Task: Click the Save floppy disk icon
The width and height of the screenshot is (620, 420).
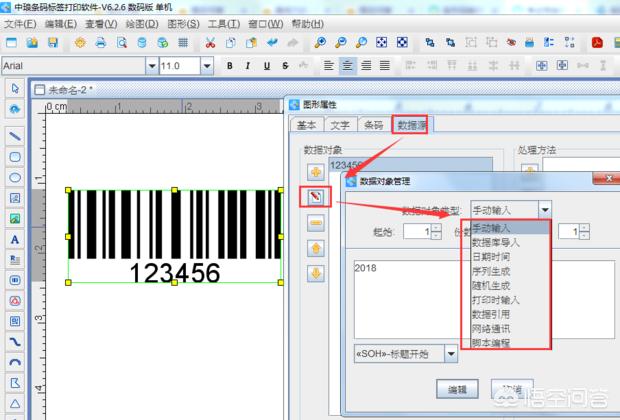Action: coord(53,42)
